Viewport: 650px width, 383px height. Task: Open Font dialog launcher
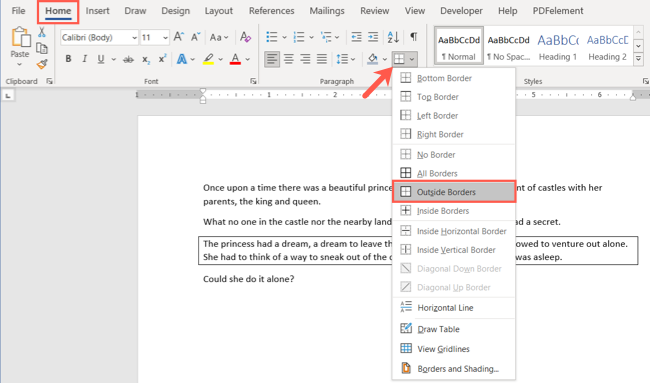point(253,81)
